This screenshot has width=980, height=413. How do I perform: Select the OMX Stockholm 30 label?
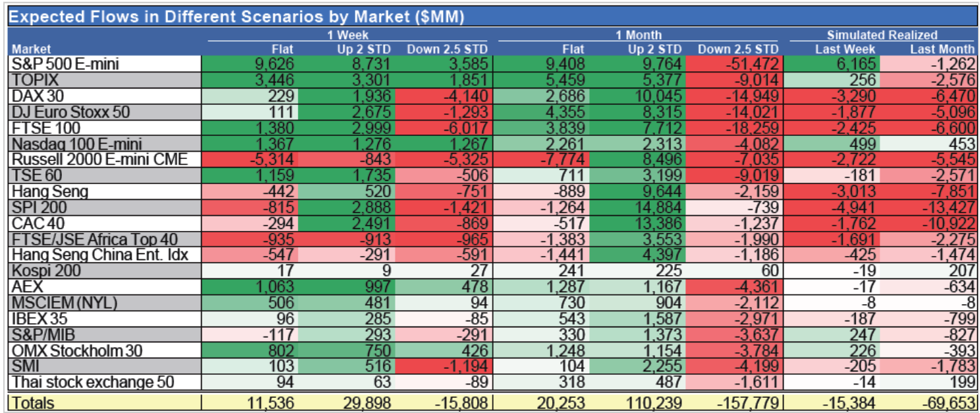[x=76, y=350]
